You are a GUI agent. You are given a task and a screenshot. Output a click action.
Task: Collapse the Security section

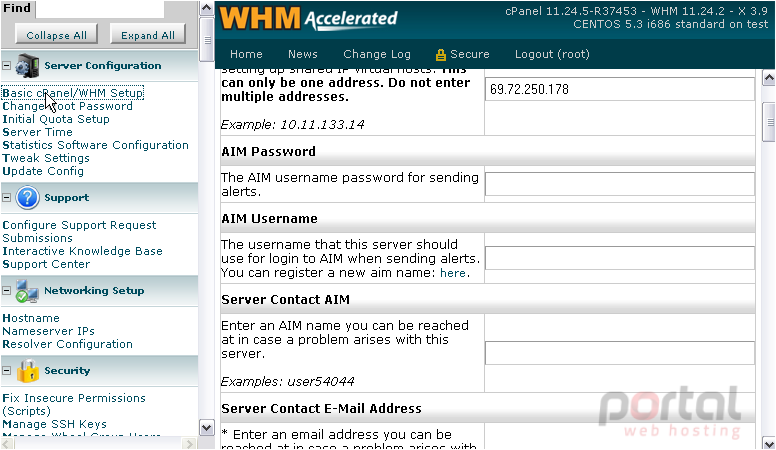point(6,370)
